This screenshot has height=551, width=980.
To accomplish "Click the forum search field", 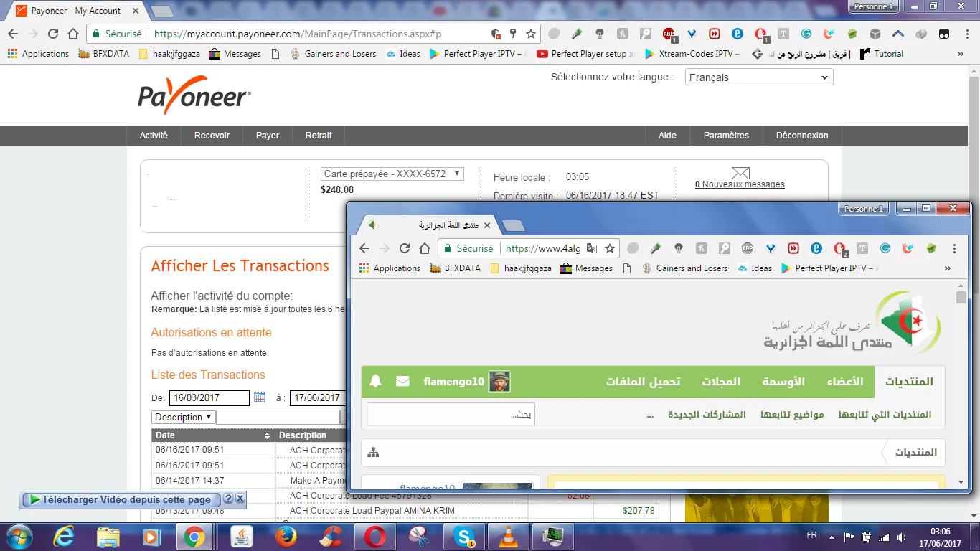I will pyautogui.click(x=451, y=415).
